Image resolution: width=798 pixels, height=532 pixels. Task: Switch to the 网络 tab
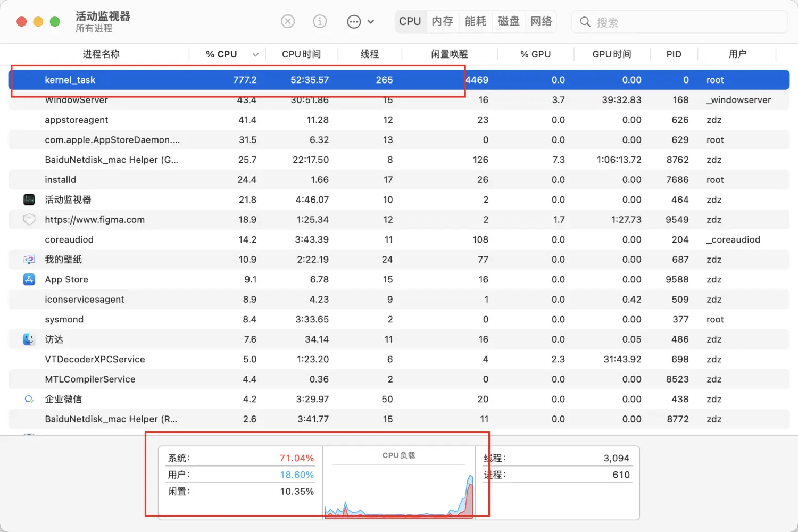click(x=541, y=21)
